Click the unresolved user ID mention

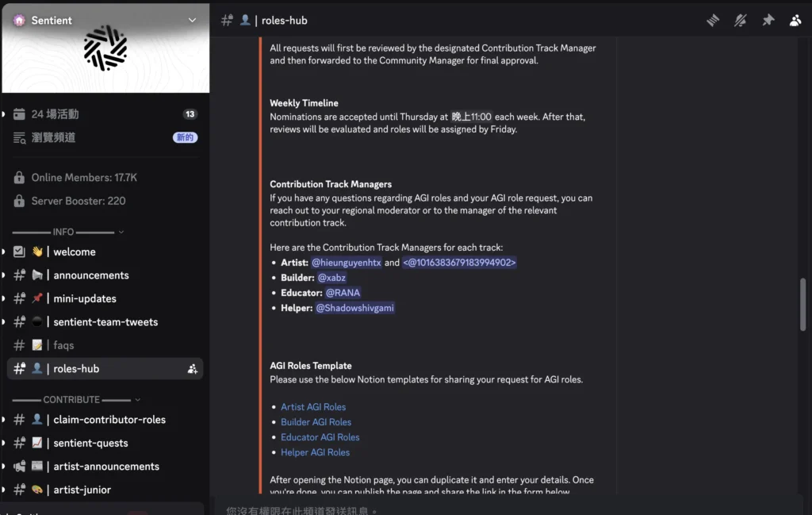coord(459,263)
